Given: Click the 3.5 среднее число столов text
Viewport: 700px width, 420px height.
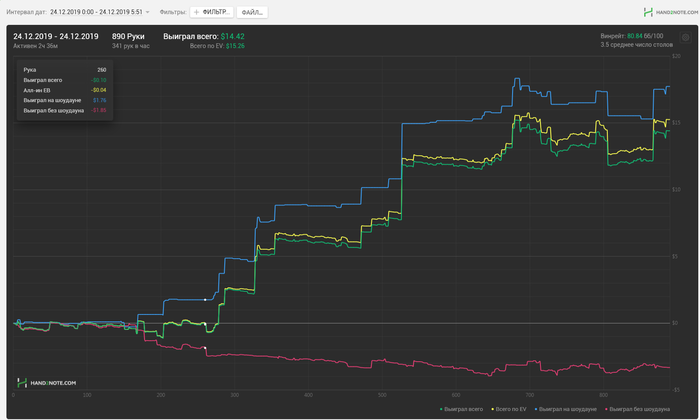Looking at the screenshot, I should [636, 45].
